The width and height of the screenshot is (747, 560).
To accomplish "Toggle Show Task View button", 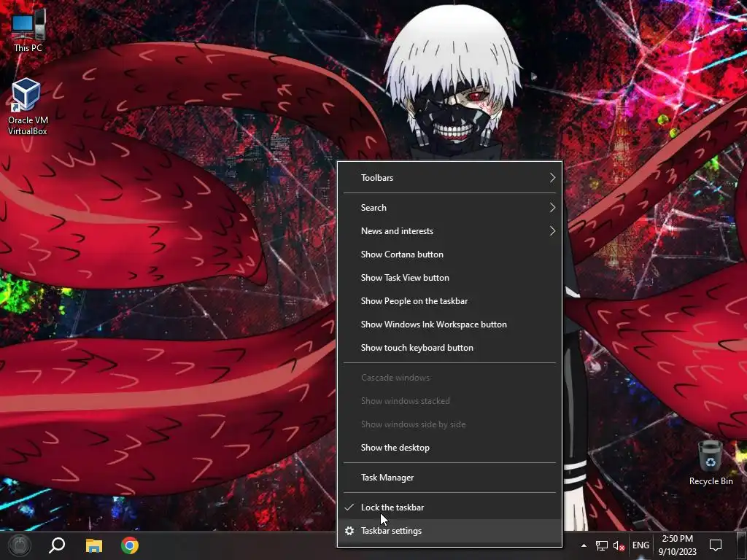I will coord(449,278).
